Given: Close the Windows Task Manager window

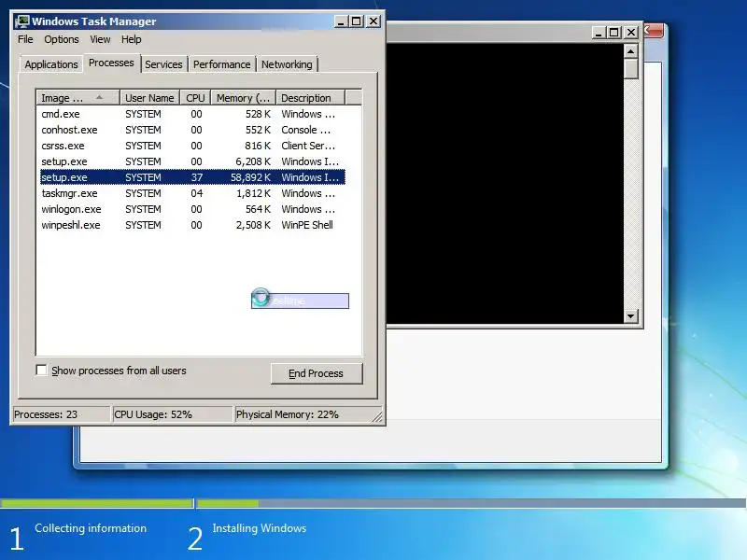Looking at the screenshot, I should [x=373, y=21].
